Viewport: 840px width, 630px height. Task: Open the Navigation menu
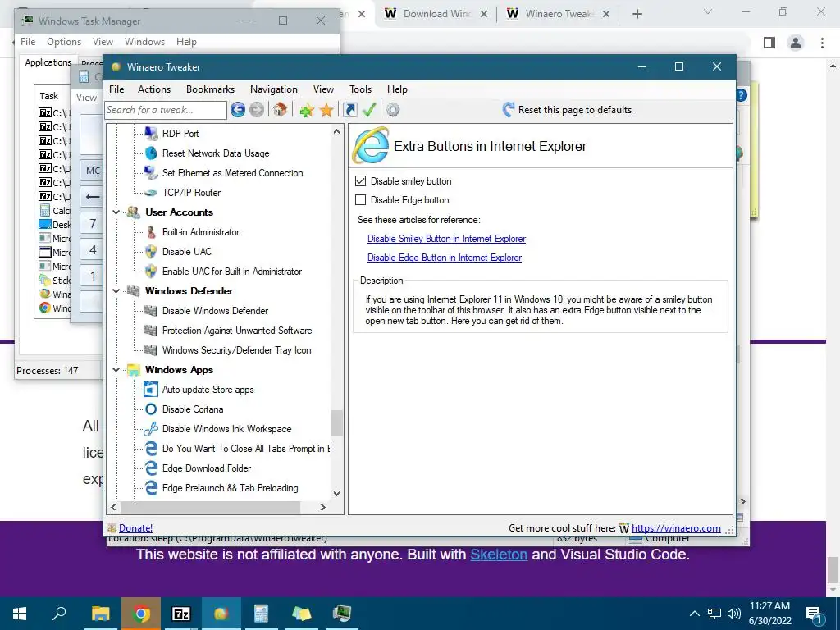click(274, 89)
